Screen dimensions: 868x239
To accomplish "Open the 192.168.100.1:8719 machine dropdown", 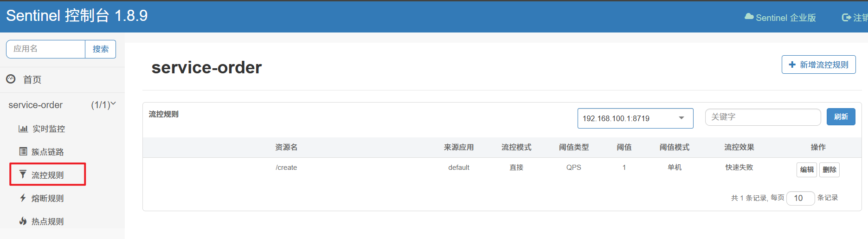I will click(x=635, y=118).
